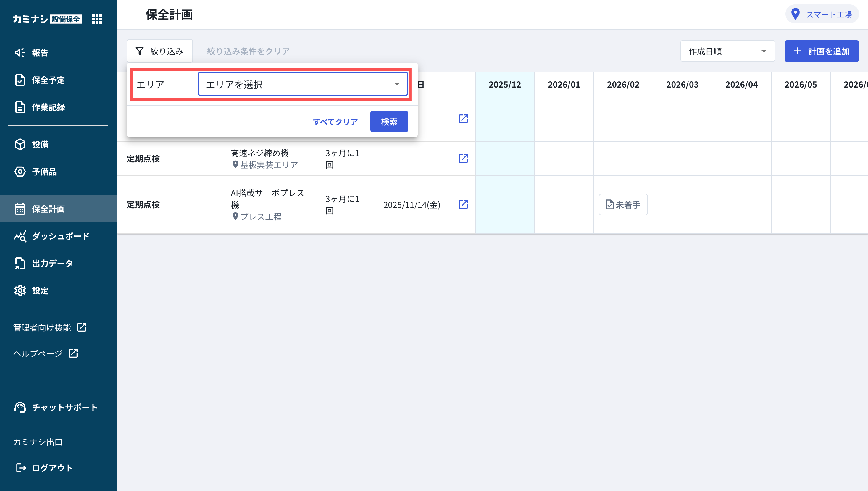This screenshot has width=868, height=491.
Task: Open external link icon for AI搭載サーボプレス機 row
Action: tap(463, 204)
